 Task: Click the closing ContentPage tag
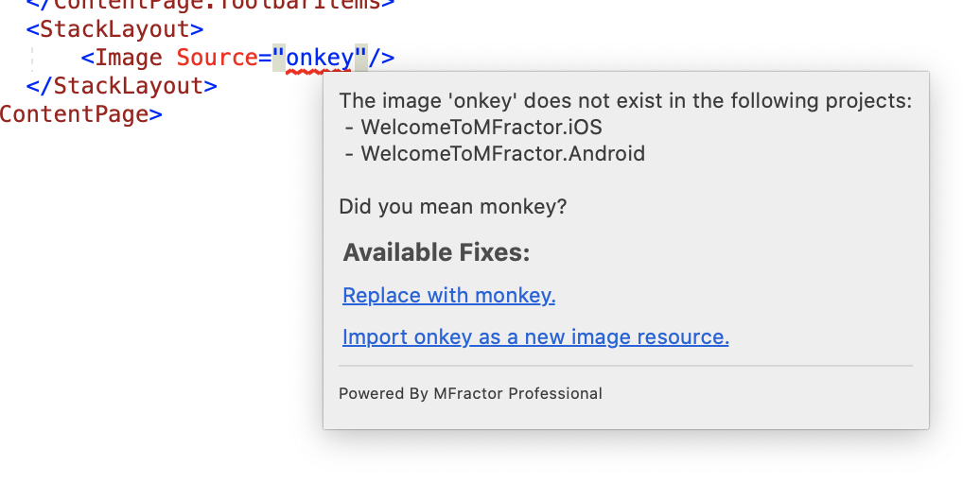click(80, 114)
